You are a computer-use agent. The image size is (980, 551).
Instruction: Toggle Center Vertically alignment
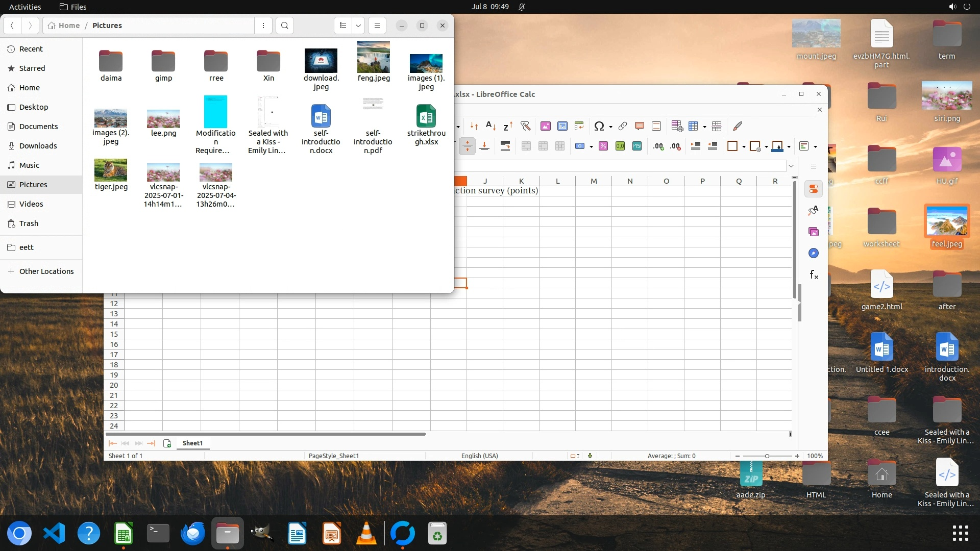(467, 146)
